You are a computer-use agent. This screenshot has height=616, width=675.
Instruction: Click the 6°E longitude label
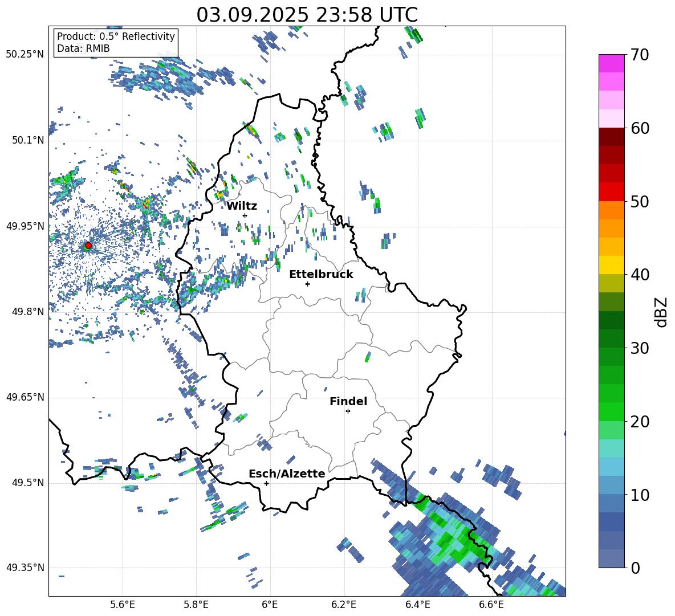coord(270,605)
